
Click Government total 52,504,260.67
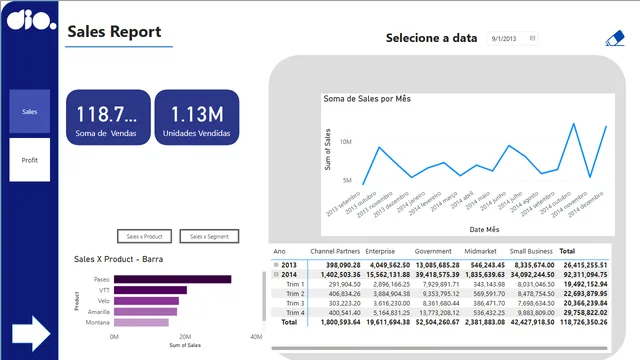point(438,322)
